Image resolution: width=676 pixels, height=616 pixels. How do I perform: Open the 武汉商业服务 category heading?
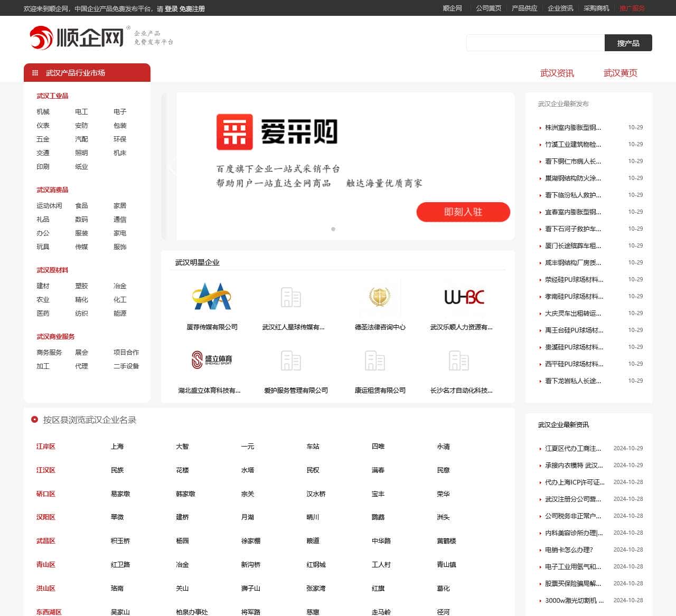click(x=55, y=337)
